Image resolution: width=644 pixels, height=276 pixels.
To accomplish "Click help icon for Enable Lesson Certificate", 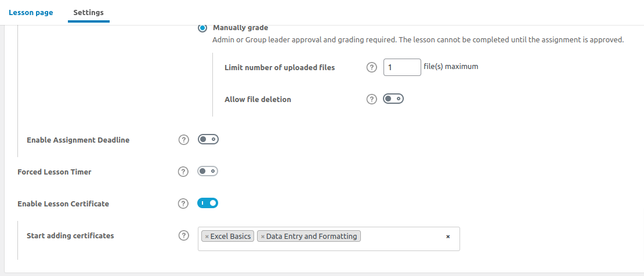I will pyautogui.click(x=184, y=204).
